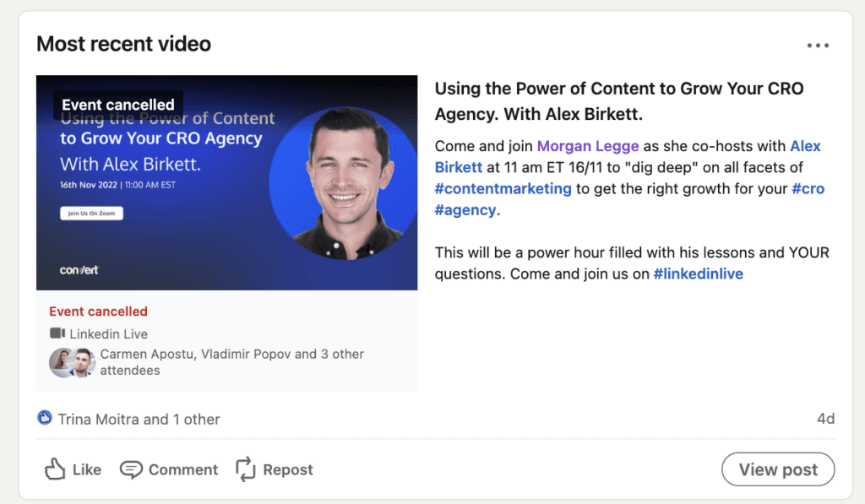
Task: Click the Carmen Apostu, Vladimir Popov attendees text
Action: pyautogui.click(x=231, y=362)
